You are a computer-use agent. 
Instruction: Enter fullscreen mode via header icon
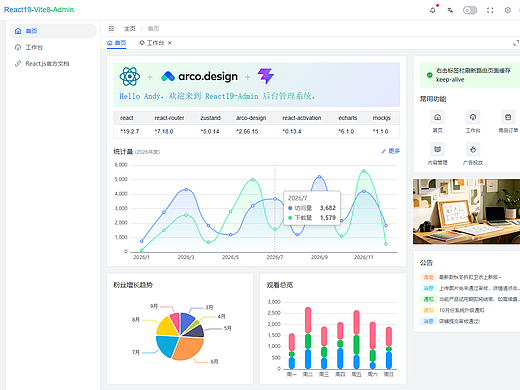tap(490, 10)
